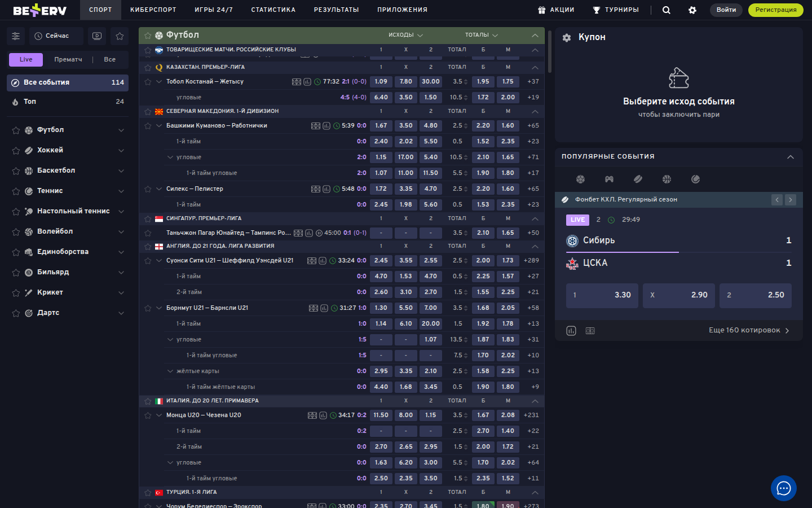
Task: Switch to the Live filter
Action: click(26, 60)
